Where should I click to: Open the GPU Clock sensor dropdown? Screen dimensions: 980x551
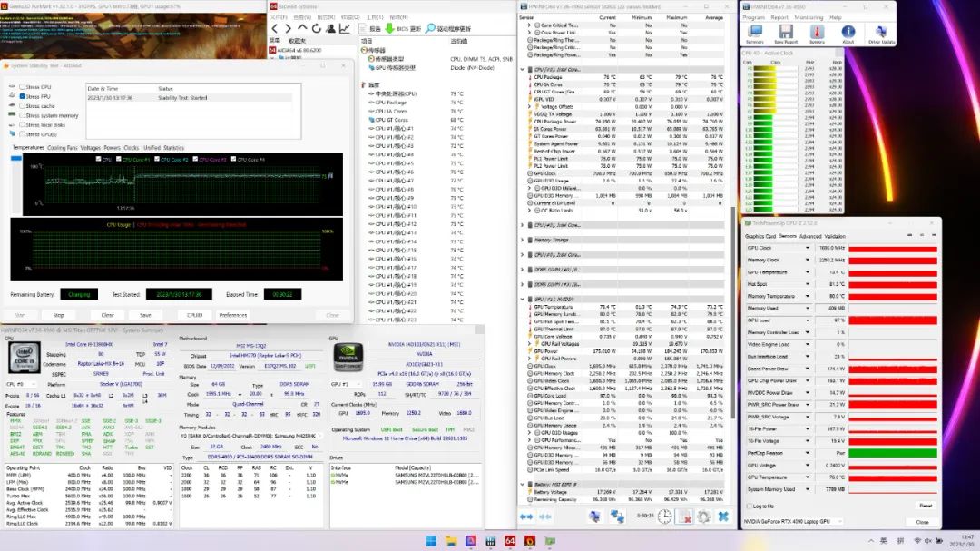click(808, 248)
